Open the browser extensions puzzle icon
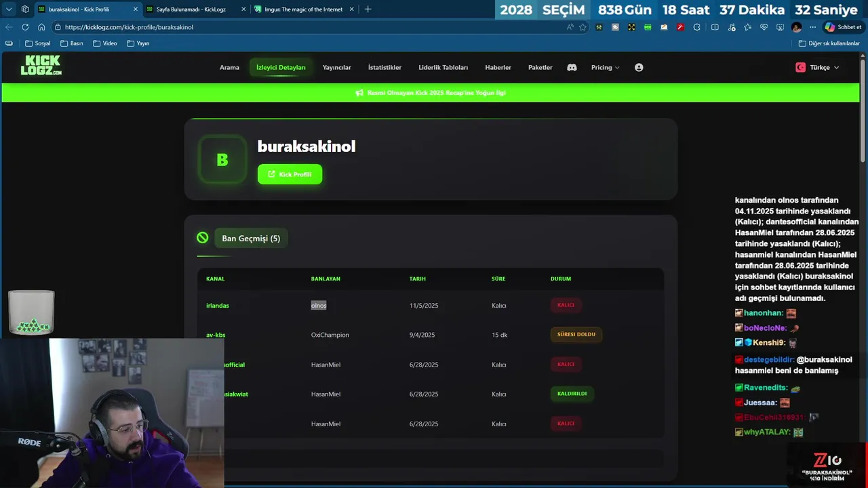Screen dimensions: 868x488 (x=696, y=27)
